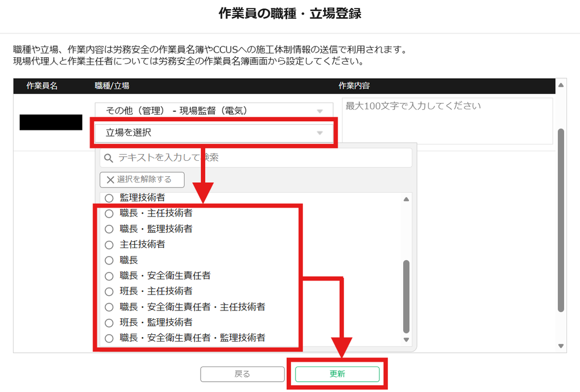Click the 作業内容 column header
580x392 pixels.
tap(354, 86)
